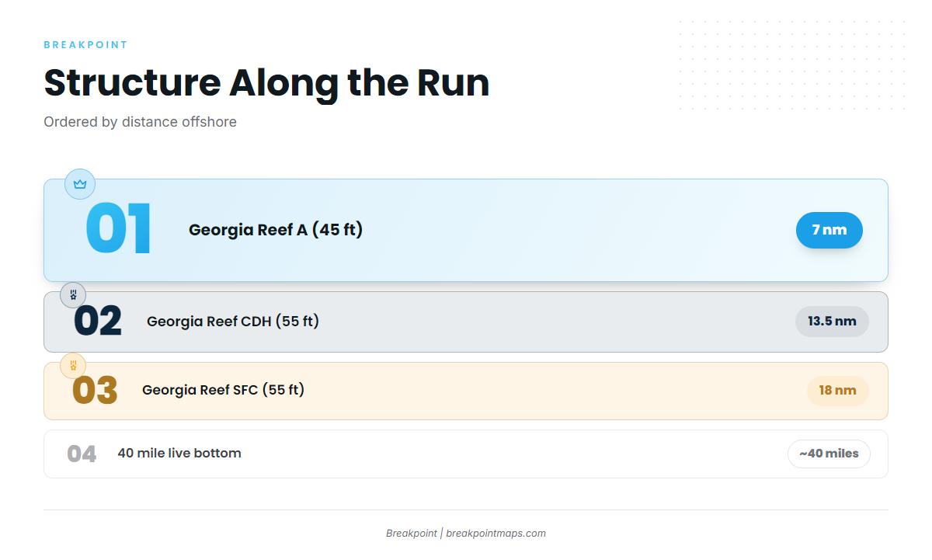
Task: Click the 18 nm distance pill
Action: 838,391
